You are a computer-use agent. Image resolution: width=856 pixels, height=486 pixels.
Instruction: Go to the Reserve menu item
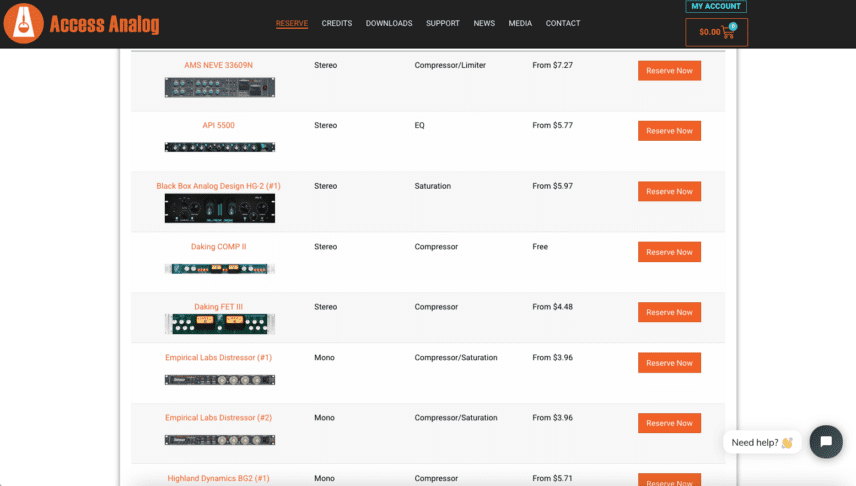[292, 23]
